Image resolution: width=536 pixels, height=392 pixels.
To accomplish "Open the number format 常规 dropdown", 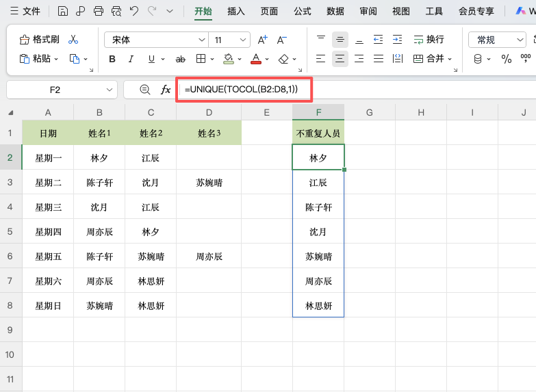I will pyautogui.click(x=520, y=40).
